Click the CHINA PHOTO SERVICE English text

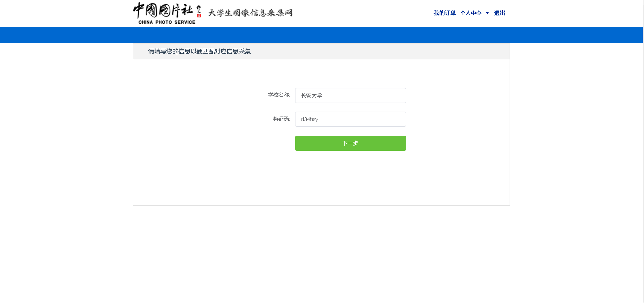click(x=167, y=22)
